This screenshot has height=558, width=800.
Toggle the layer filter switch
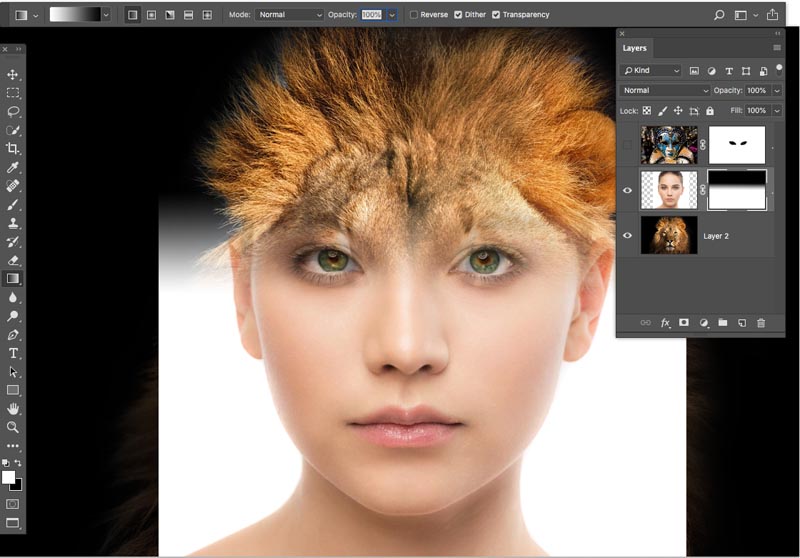point(779,70)
